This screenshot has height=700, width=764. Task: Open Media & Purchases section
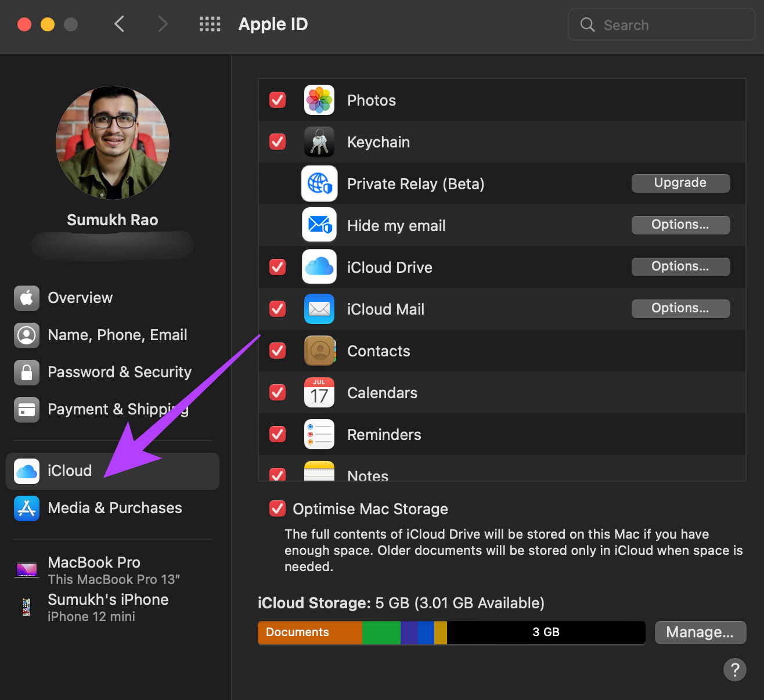pyautogui.click(x=113, y=508)
